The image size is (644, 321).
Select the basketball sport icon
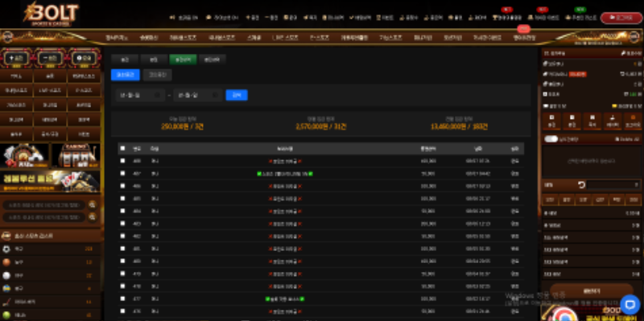point(6,262)
